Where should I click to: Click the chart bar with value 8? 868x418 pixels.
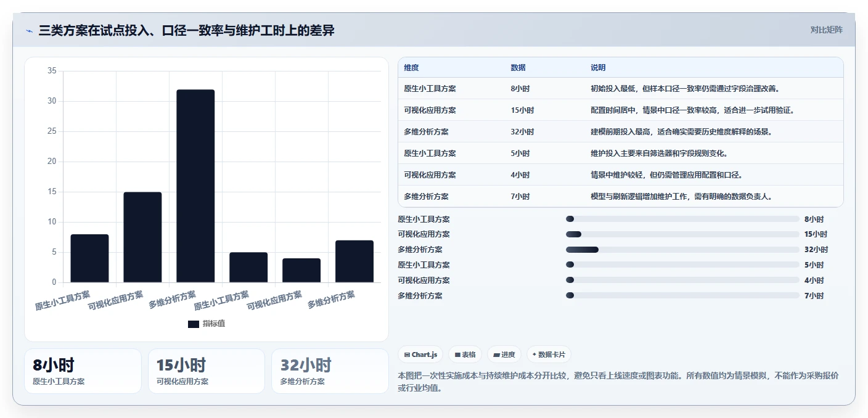click(x=89, y=258)
